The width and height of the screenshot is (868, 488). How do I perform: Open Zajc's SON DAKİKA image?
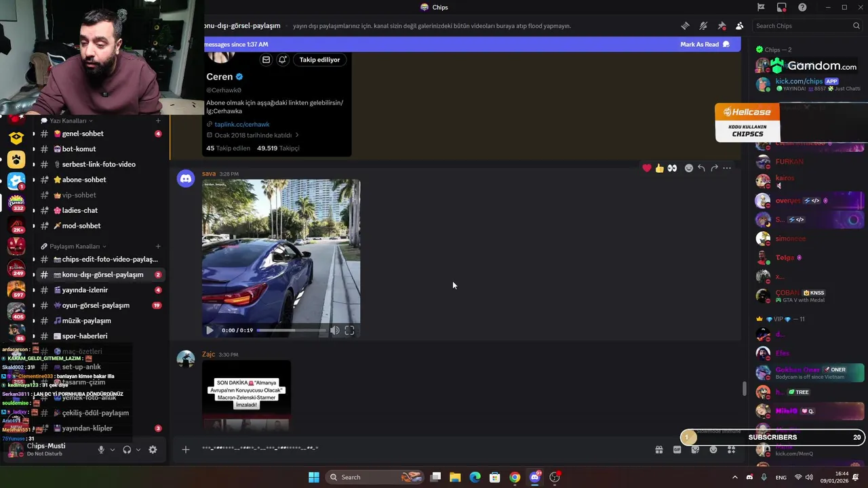point(246,396)
